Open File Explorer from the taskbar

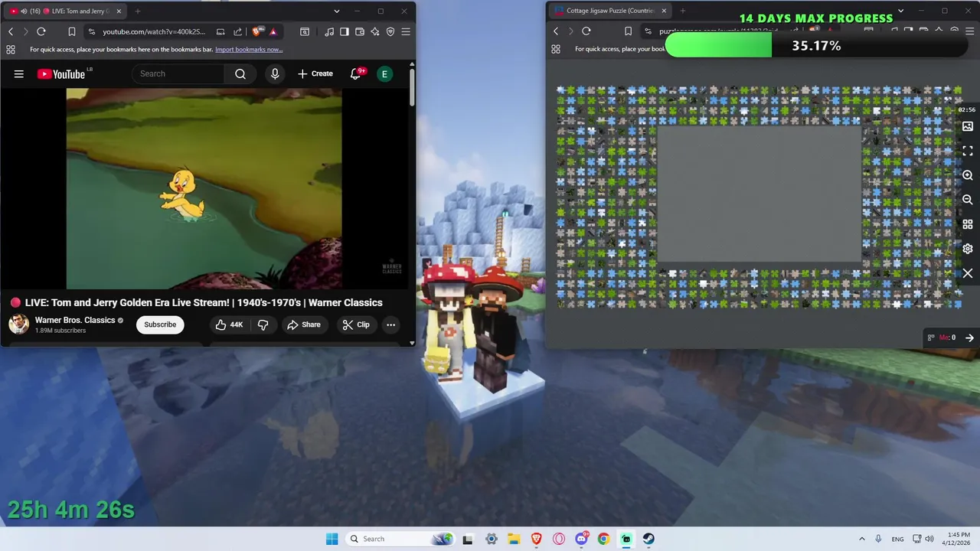(514, 539)
